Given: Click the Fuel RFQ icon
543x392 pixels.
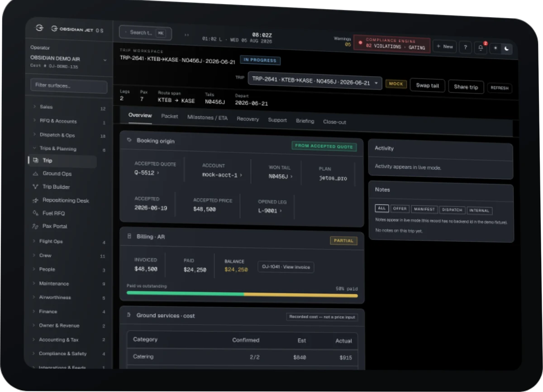Looking at the screenshot, I should click(35, 213).
